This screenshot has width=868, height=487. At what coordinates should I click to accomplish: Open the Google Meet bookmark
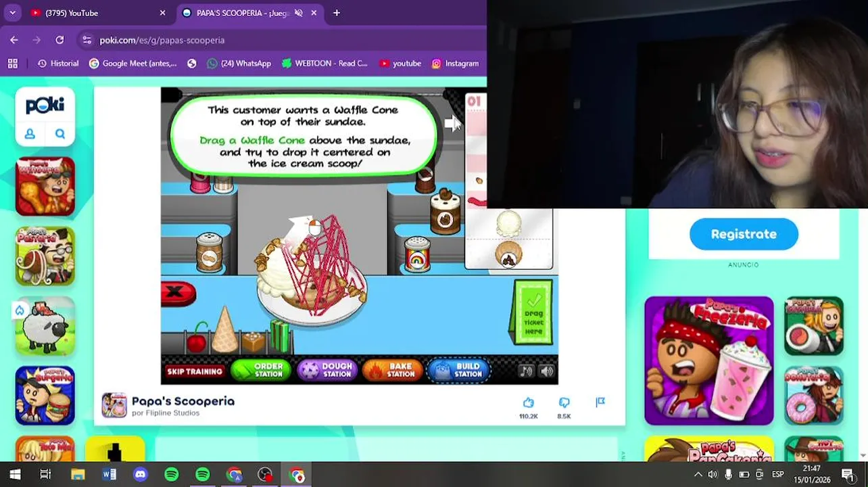point(133,64)
